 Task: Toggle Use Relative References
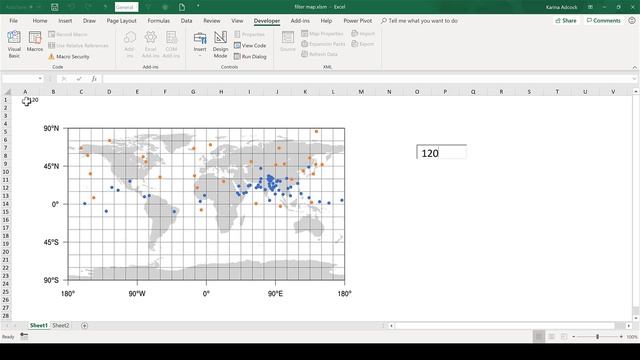click(78, 46)
